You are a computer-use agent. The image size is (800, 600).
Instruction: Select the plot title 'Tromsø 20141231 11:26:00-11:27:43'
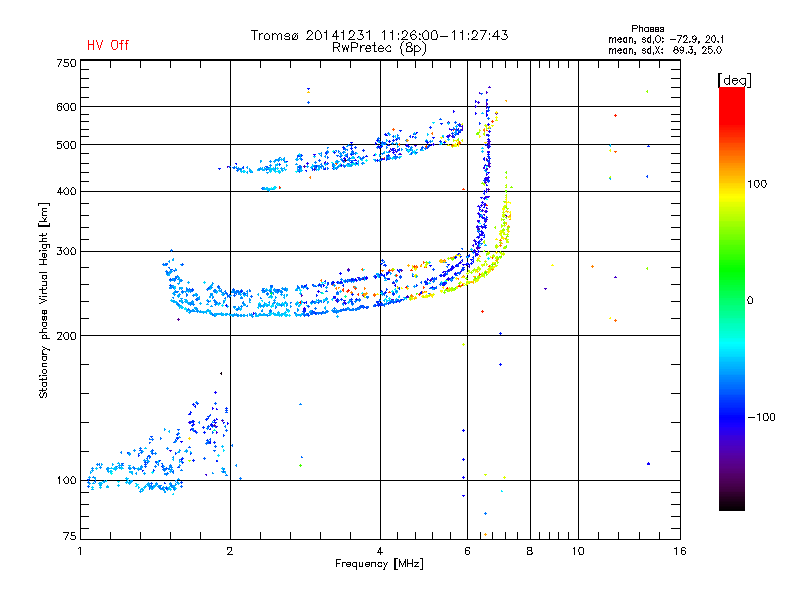tap(379, 35)
